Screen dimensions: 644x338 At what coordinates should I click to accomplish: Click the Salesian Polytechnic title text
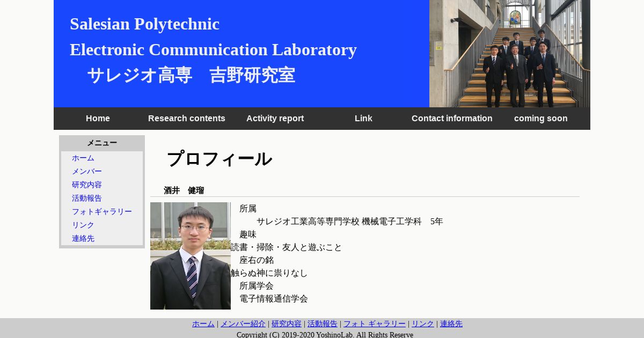tap(144, 24)
